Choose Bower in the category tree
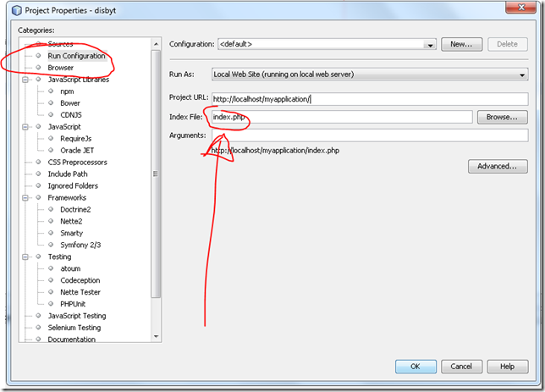Screen dimensions: 545x392 tap(70, 103)
